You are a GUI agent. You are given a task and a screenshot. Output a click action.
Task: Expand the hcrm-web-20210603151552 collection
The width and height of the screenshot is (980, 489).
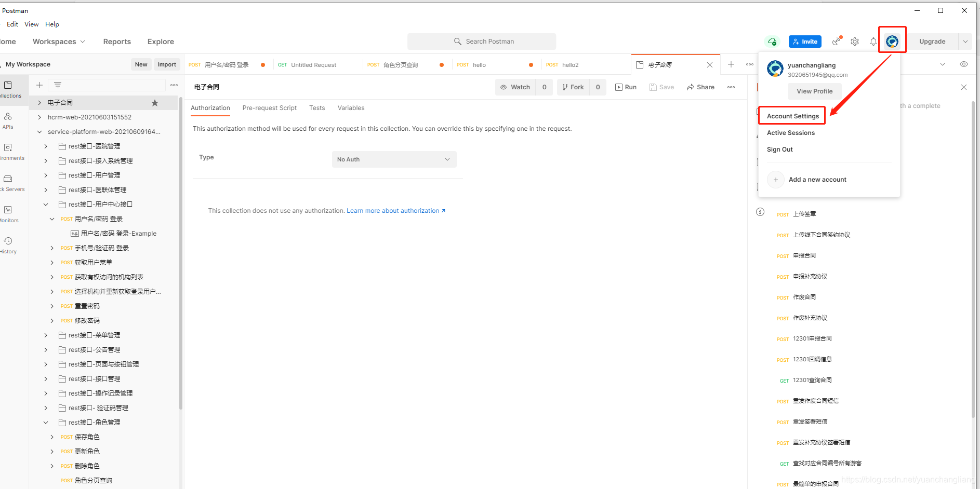[39, 117]
